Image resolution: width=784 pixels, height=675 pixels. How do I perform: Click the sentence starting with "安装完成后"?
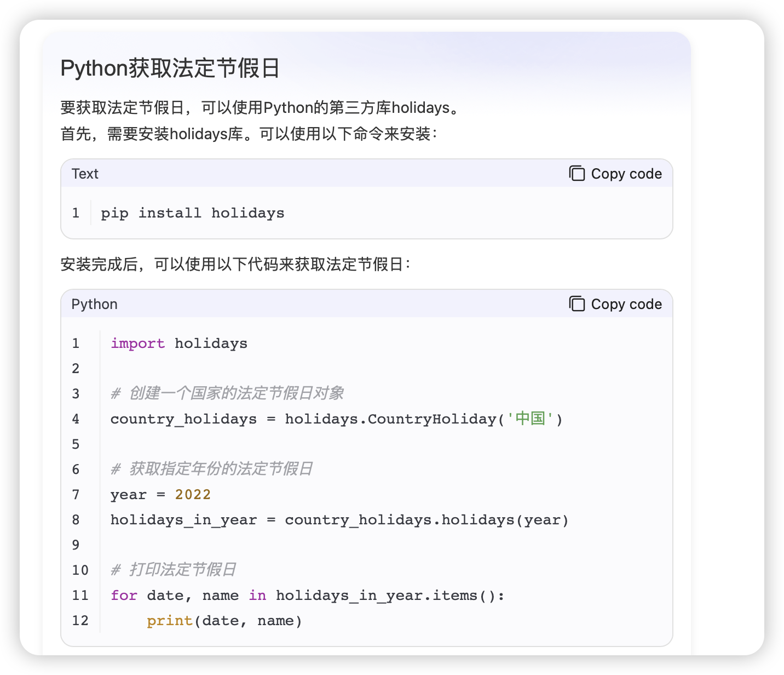coord(235,265)
